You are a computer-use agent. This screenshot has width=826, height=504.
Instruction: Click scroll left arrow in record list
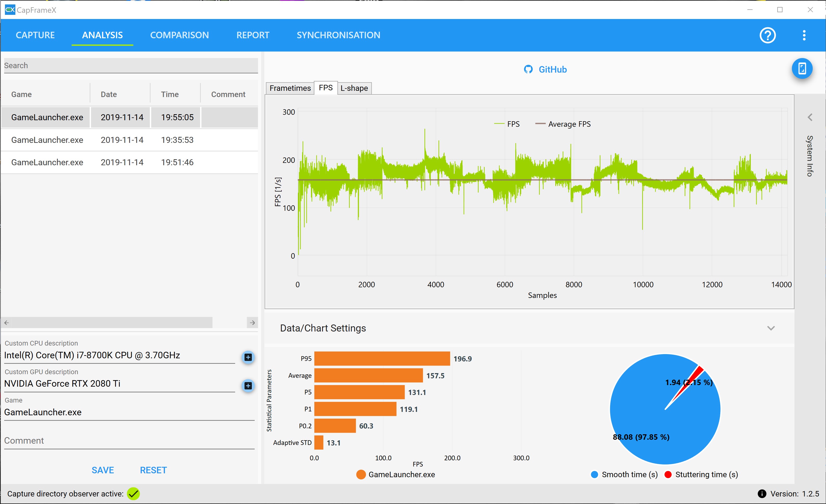[6, 322]
